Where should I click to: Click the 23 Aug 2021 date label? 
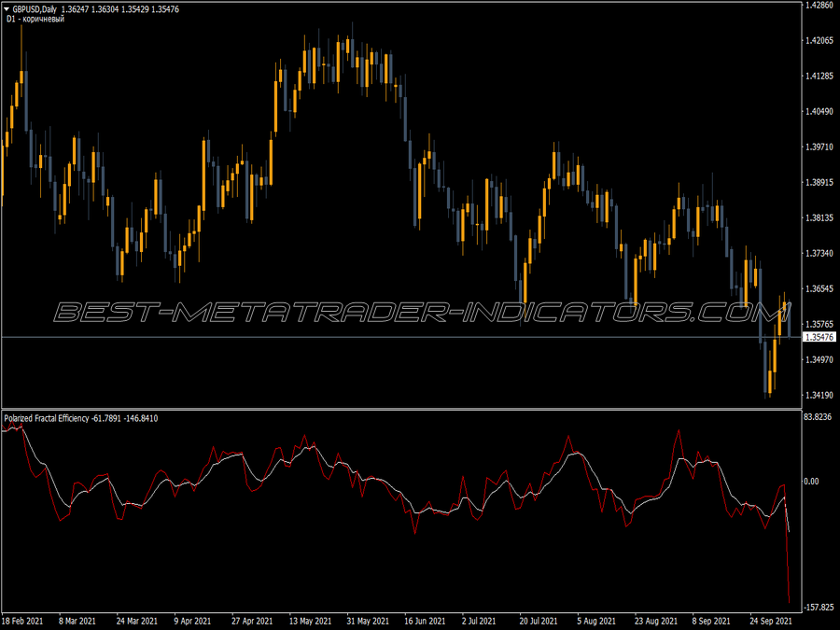pos(656,622)
